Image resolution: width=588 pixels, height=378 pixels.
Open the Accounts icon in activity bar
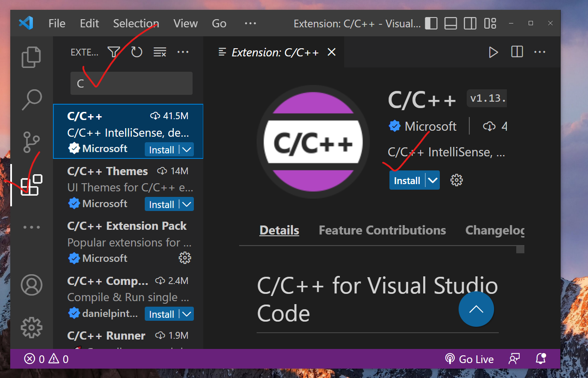(x=32, y=285)
